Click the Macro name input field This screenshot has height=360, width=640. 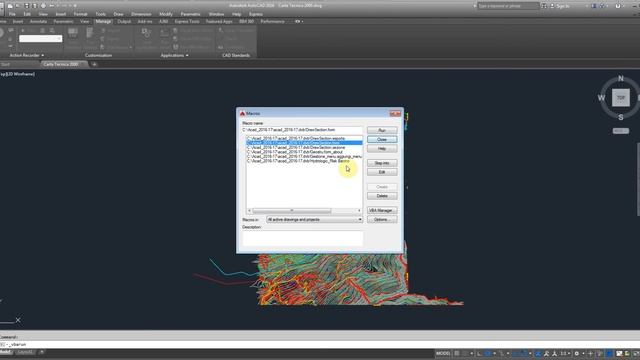coord(302,130)
